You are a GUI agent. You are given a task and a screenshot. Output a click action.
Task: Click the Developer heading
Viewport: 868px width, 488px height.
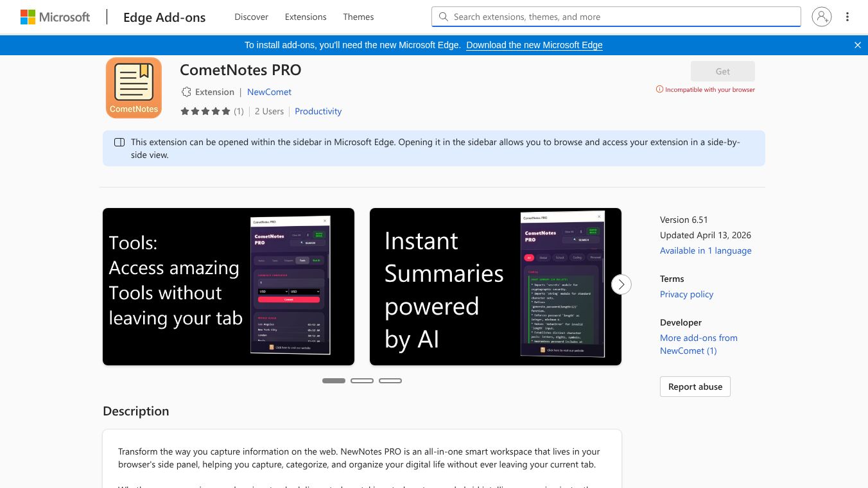[681, 322]
